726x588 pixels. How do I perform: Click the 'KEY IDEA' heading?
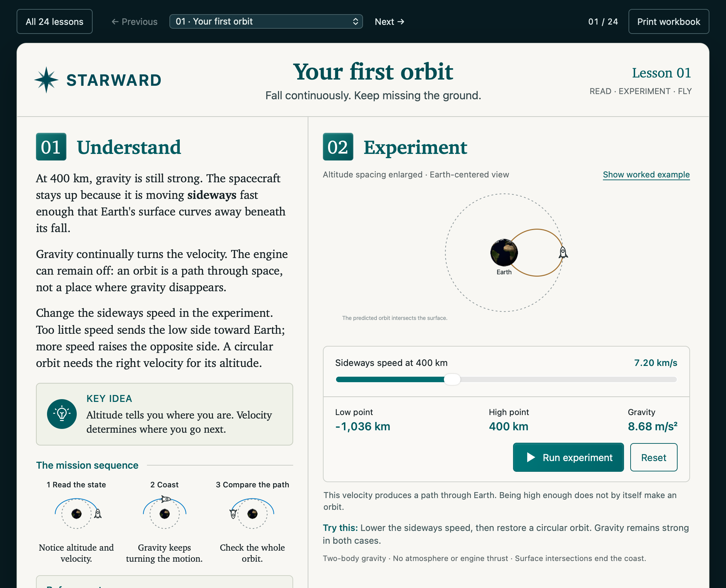[109, 398]
